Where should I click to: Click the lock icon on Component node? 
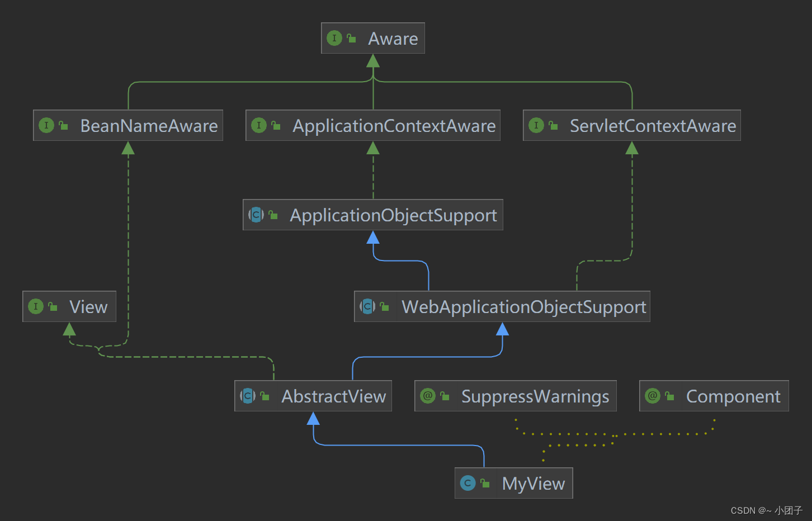pyautogui.click(x=670, y=396)
